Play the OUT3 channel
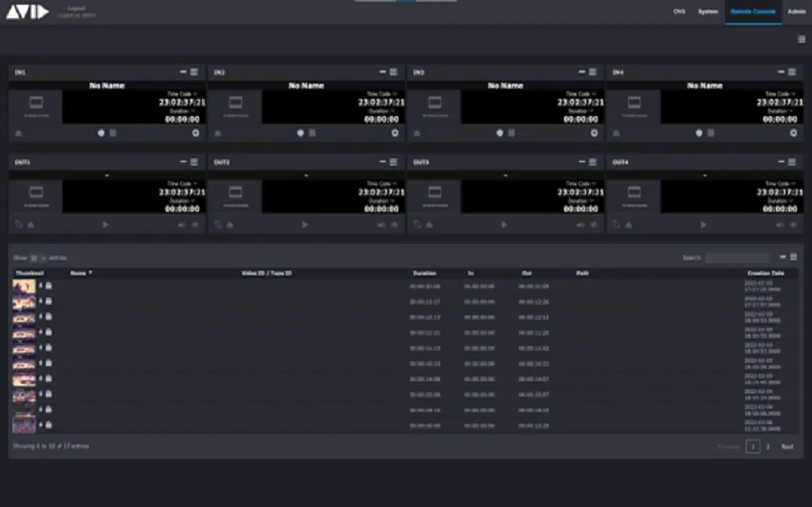 [504, 225]
